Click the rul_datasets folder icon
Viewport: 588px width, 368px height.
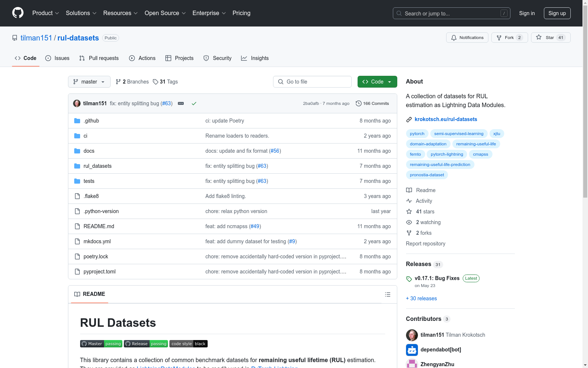click(x=77, y=166)
